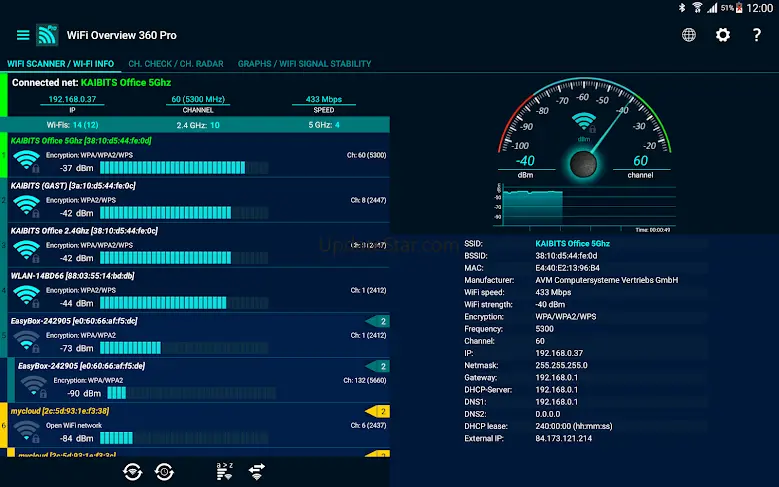779x487 pixels.
Task: Click the signal strength gauge needle knob
Action: tap(583, 164)
